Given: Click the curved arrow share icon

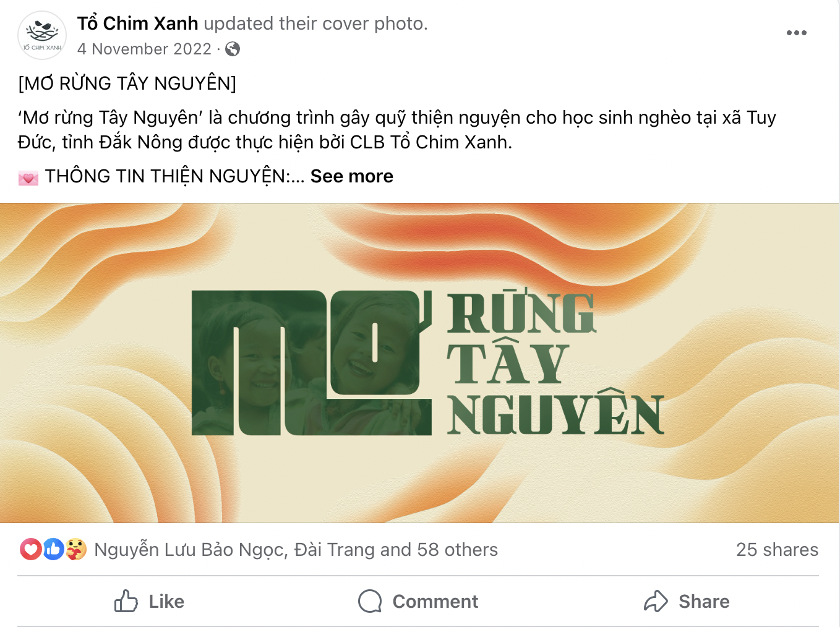Looking at the screenshot, I should point(656,601).
